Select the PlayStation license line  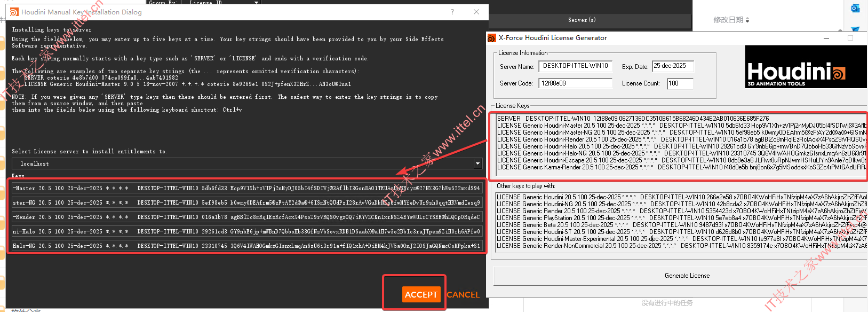coord(682,218)
